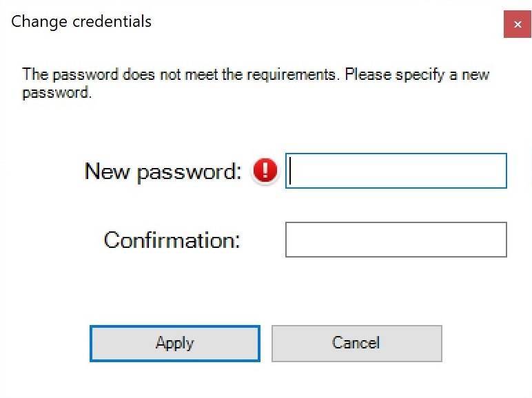Click the word "password." on second message line
532x398 pixels.
click(x=57, y=92)
